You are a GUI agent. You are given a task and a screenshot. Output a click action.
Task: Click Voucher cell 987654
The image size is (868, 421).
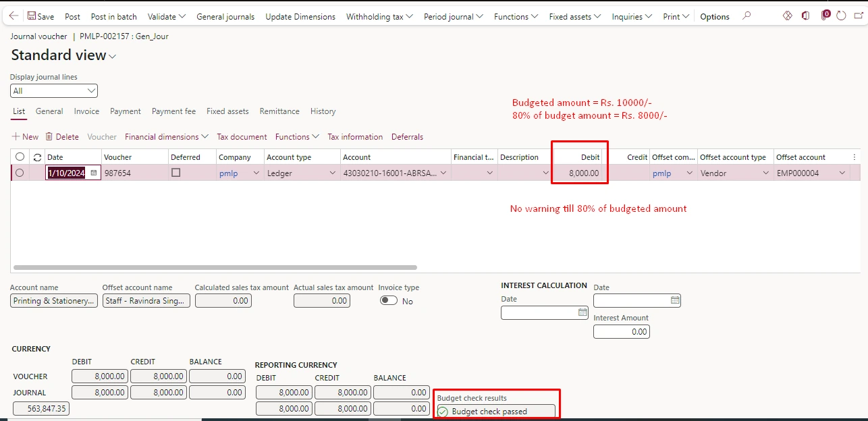(134, 173)
